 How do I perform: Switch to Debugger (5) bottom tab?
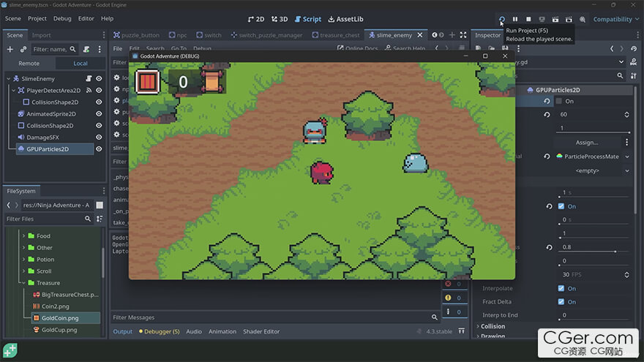159,331
